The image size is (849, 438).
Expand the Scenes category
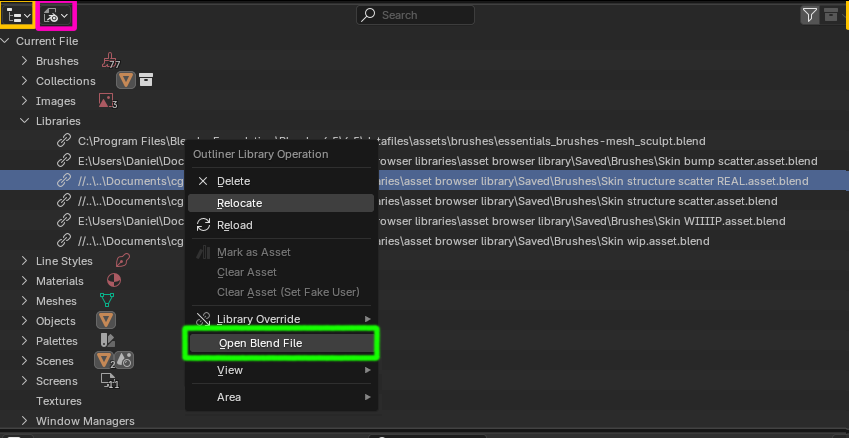pos(24,361)
